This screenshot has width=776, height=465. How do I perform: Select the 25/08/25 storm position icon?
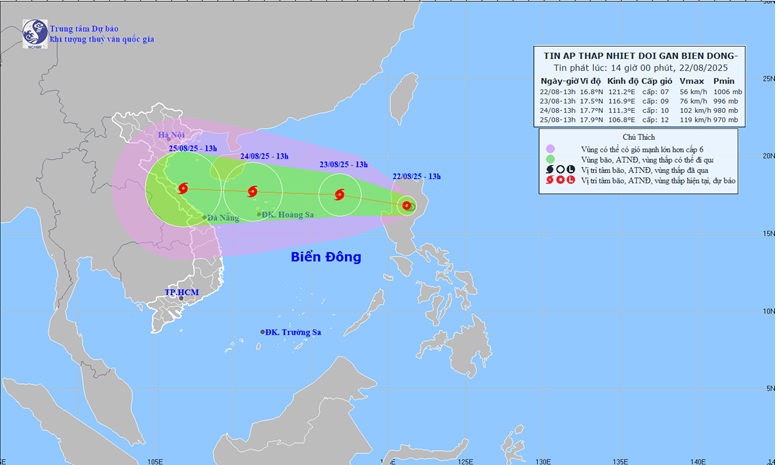(x=182, y=188)
